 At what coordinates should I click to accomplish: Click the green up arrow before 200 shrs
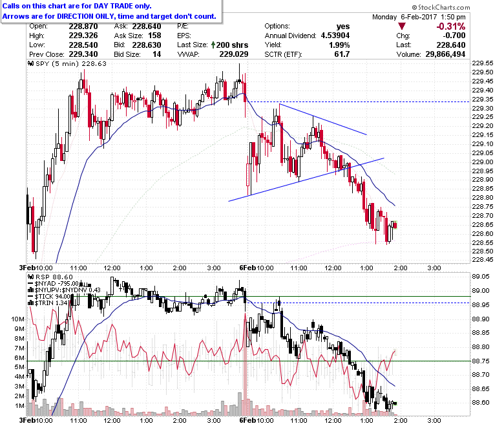213,45
